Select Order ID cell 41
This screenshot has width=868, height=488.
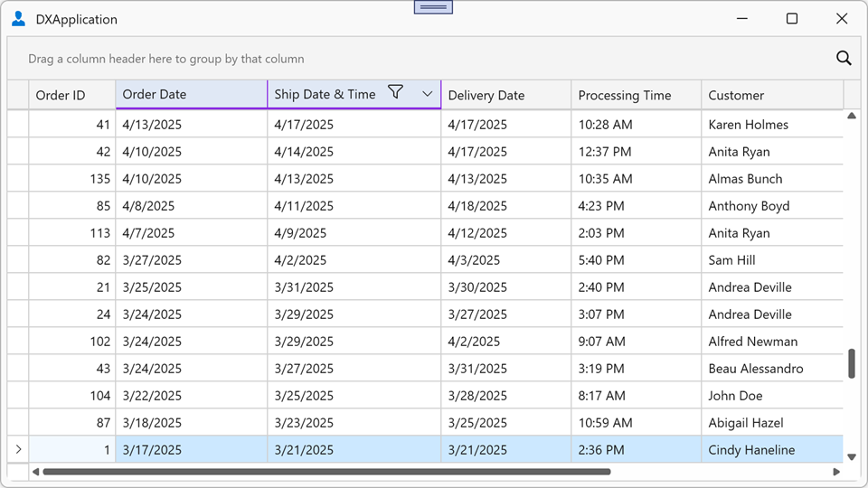(72, 125)
